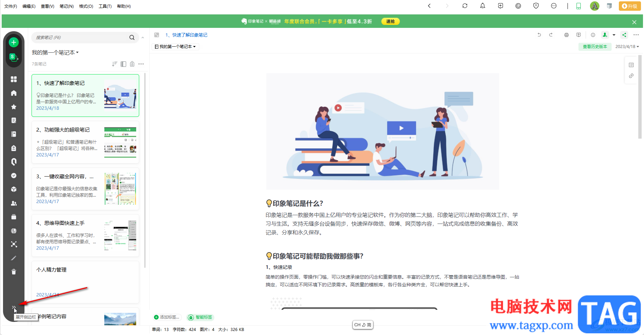Open the notification bell icon
Viewport: 644px width, 335px height.
point(483,6)
